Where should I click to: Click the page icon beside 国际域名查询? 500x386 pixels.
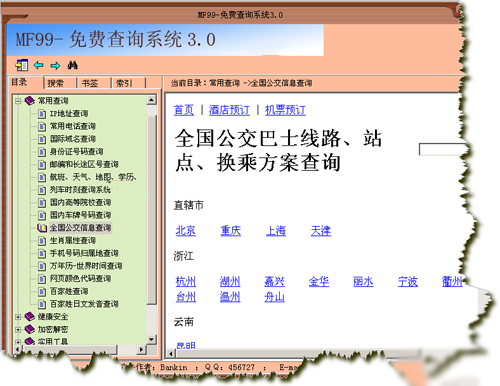tap(42, 139)
